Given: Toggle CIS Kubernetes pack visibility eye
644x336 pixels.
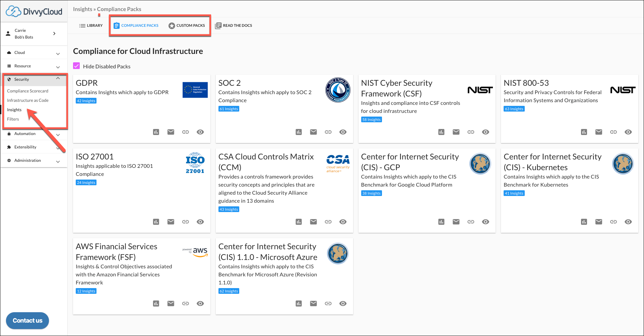Looking at the screenshot, I should coord(628,222).
